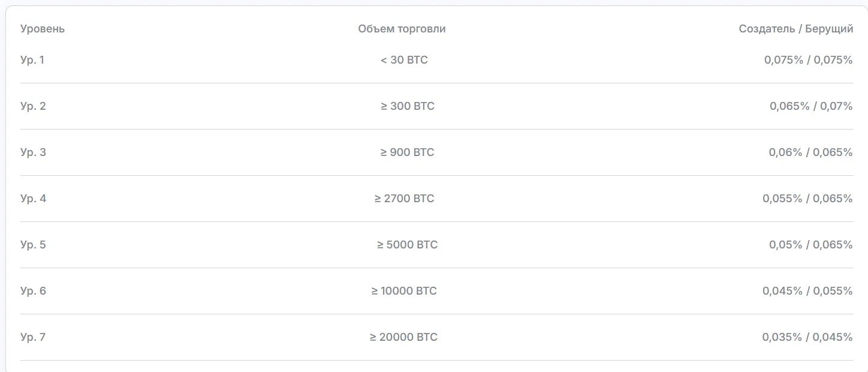The height and width of the screenshot is (372, 868).
Task: Click the ≥ 300 BTC volume cell
Action: point(407,106)
